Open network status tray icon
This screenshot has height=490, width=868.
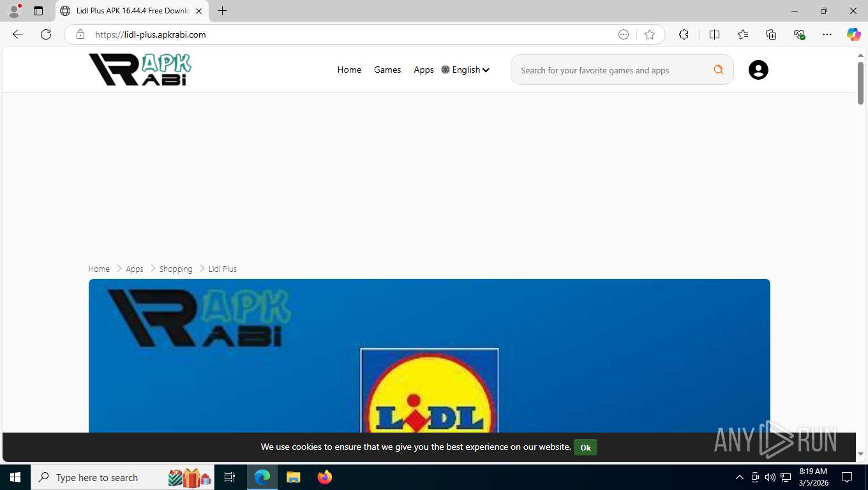point(786,477)
